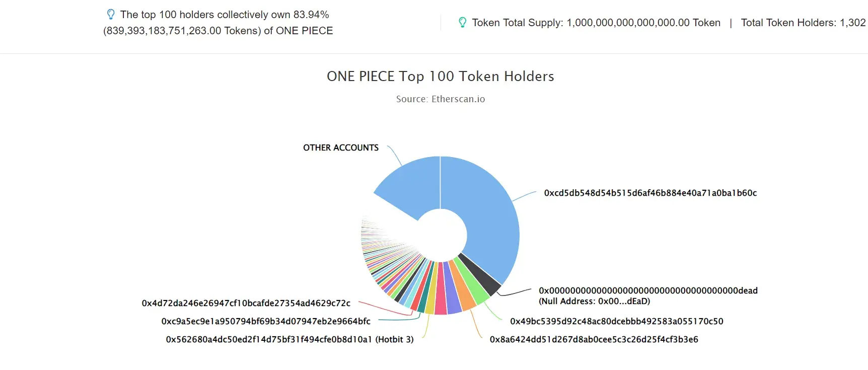Click the 0x4d72da246e26947cf10bcafde27354ad4629c72c label
The image size is (868, 370).
click(x=246, y=303)
